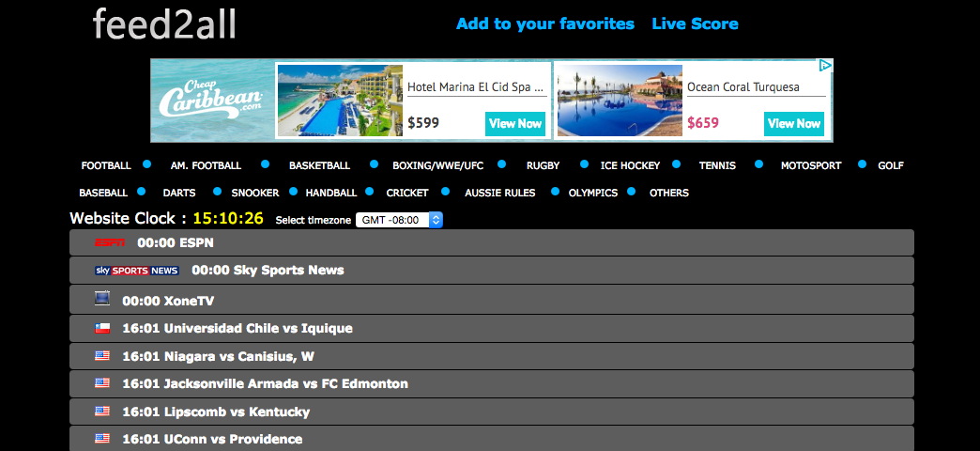
Task: Click the Ocean Coral Turquesa ad title
Action: (743, 87)
